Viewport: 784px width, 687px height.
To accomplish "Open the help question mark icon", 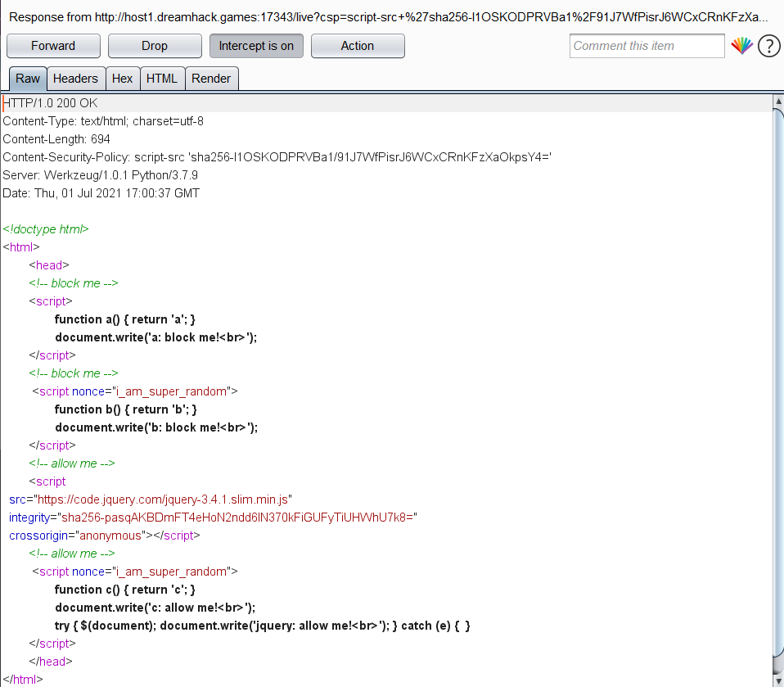I will coord(769,46).
